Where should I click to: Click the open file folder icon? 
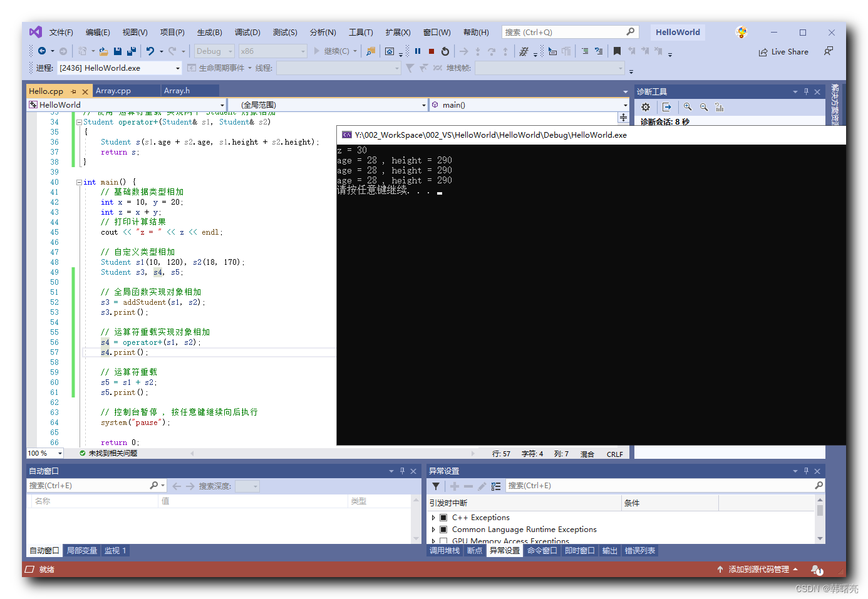tap(103, 51)
